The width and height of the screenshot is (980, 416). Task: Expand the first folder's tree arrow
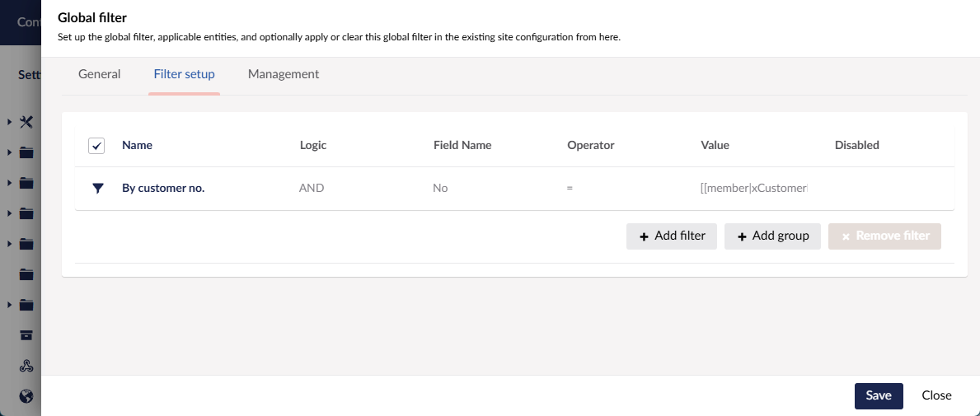pos(9,152)
